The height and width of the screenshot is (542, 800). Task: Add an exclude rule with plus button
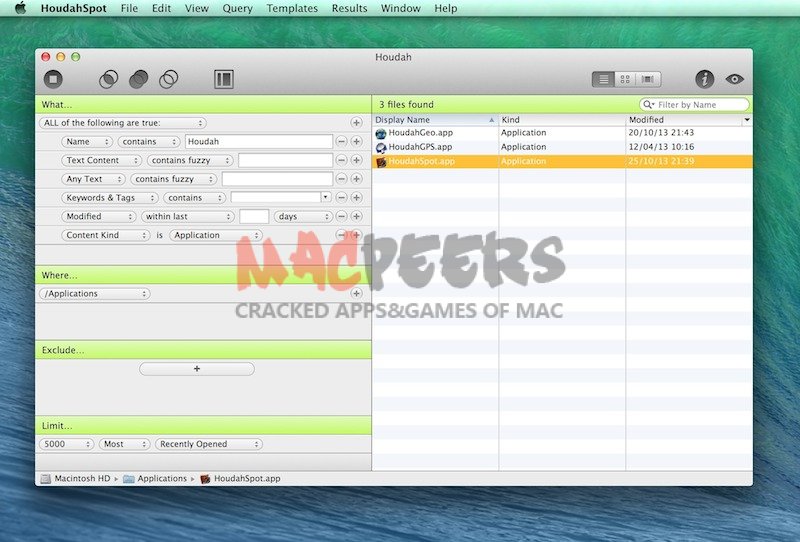[x=196, y=368]
